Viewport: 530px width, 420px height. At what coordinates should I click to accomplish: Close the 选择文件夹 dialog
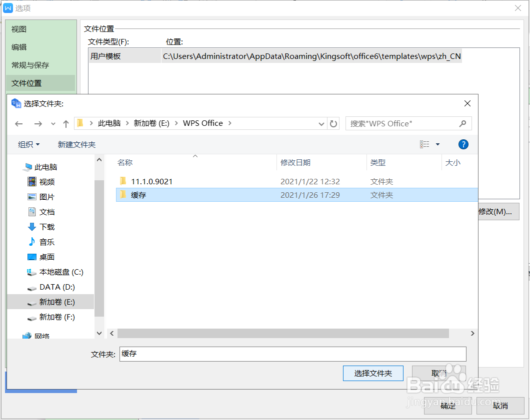[467, 104]
